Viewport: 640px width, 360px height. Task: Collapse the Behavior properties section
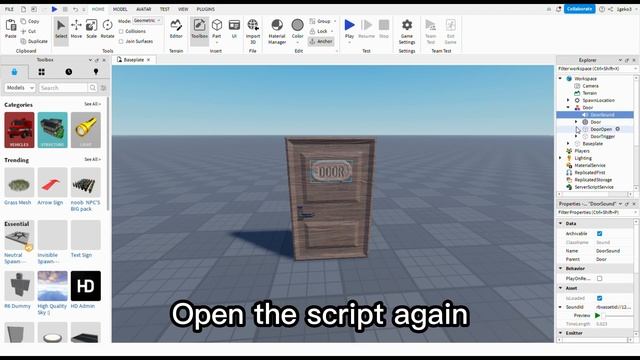[560, 268]
